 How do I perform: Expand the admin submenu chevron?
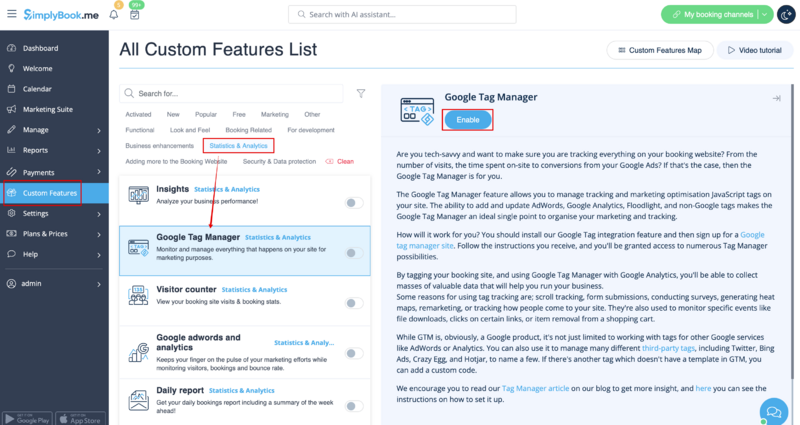click(x=99, y=284)
